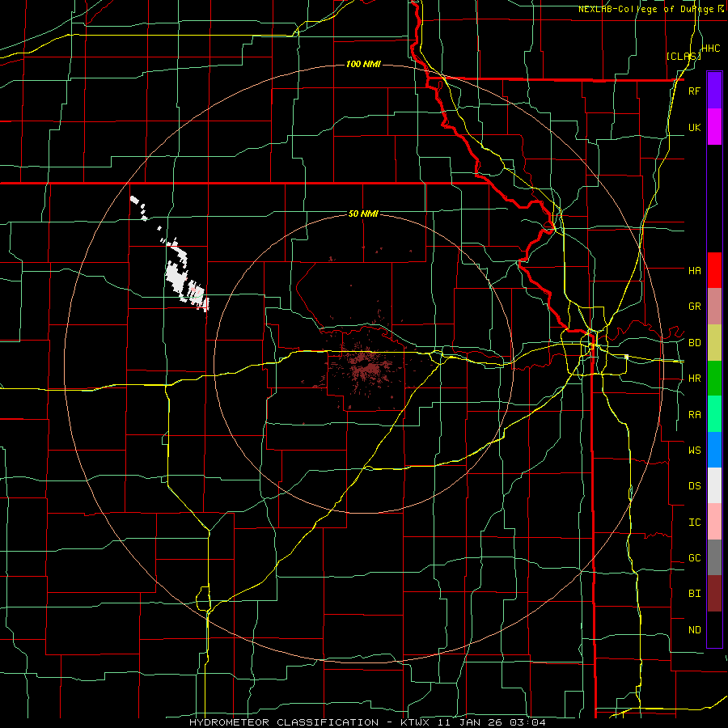Click the "[CLAS]" units label
The height and width of the screenshot is (728, 728).
coord(684,57)
